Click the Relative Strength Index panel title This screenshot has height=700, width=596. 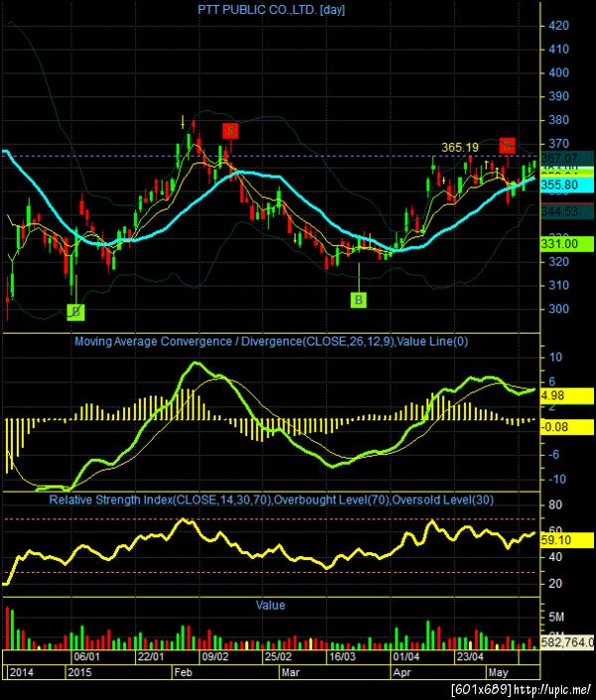(271, 499)
